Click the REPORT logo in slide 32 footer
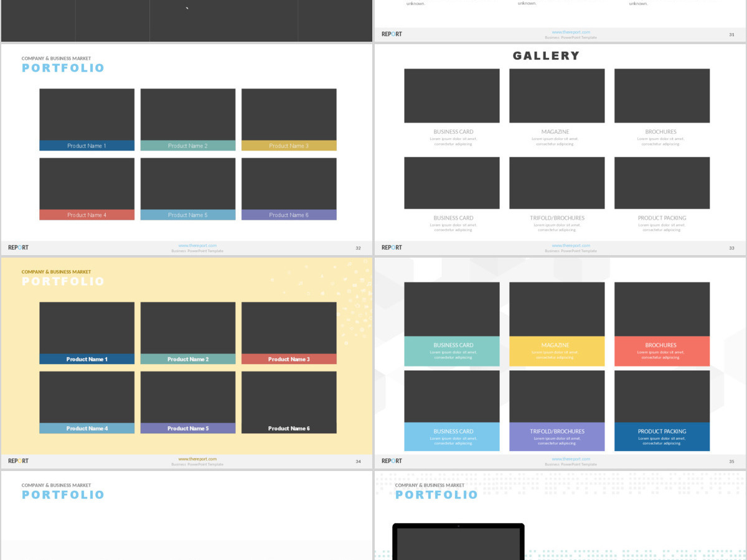Image resolution: width=747 pixels, height=560 pixels. tap(18, 247)
